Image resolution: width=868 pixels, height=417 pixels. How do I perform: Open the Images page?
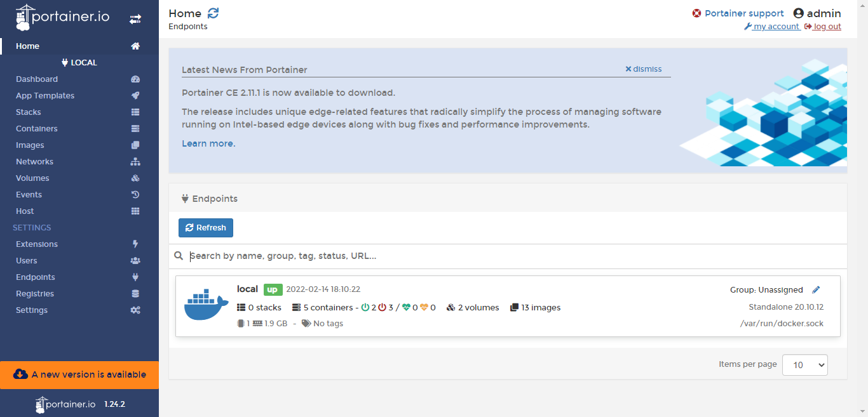coord(79,145)
